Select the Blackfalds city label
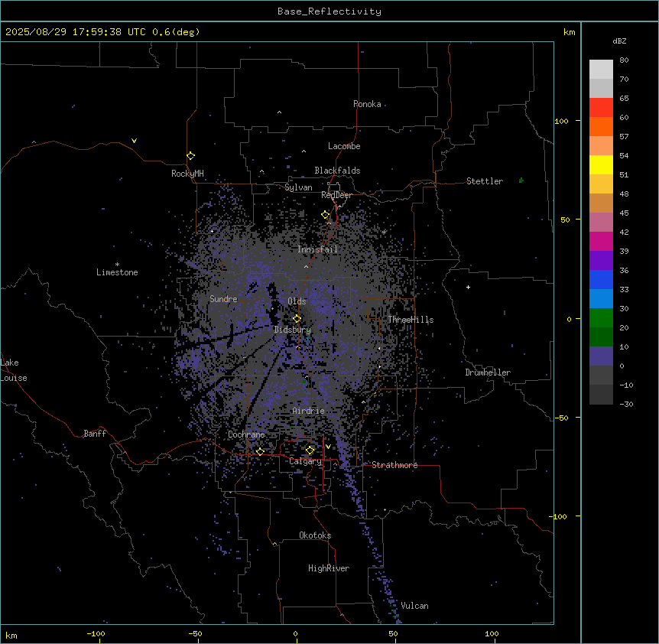 point(337,171)
